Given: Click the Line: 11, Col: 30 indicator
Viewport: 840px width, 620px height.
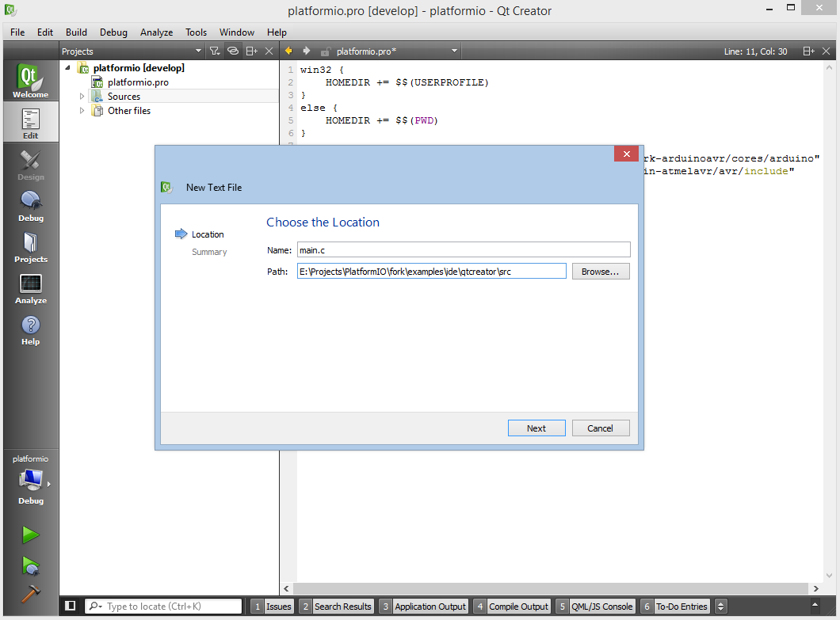Looking at the screenshot, I should [x=755, y=51].
